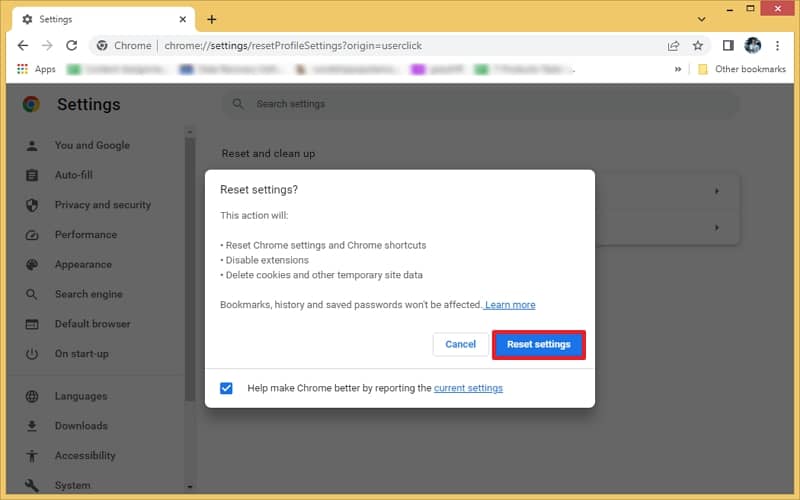Viewport: 800px width, 500px height.
Task: Open Auto-fill settings section
Action: click(74, 175)
